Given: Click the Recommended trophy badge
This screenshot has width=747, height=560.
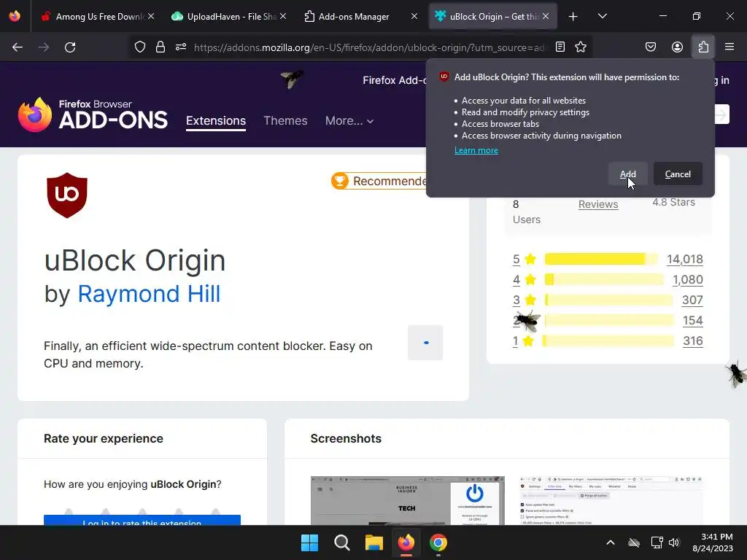Looking at the screenshot, I should [379, 181].
